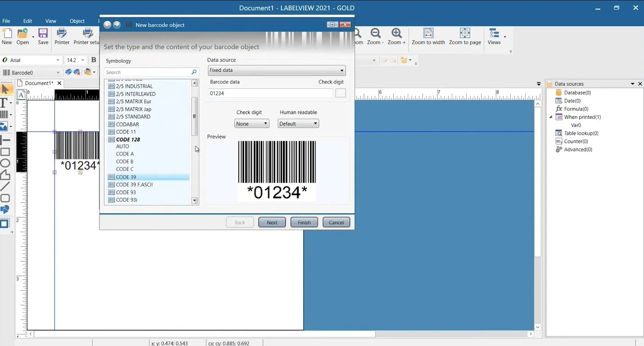
Task: Open the File menu
Action: (x=6, y=21)
